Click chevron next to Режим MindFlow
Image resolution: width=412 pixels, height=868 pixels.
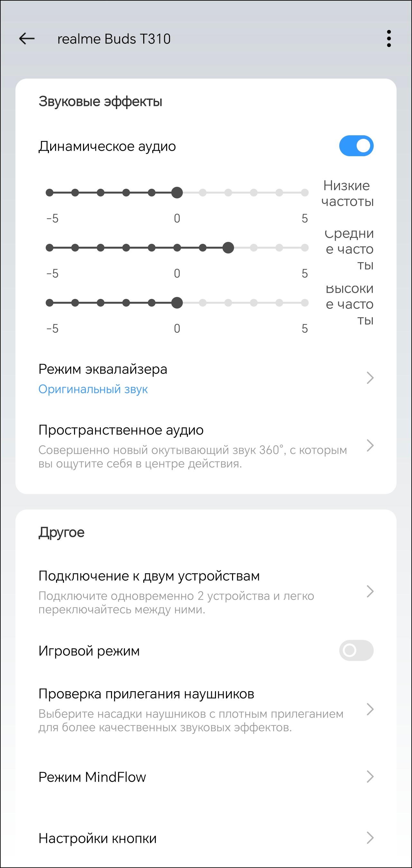(370, 777)
